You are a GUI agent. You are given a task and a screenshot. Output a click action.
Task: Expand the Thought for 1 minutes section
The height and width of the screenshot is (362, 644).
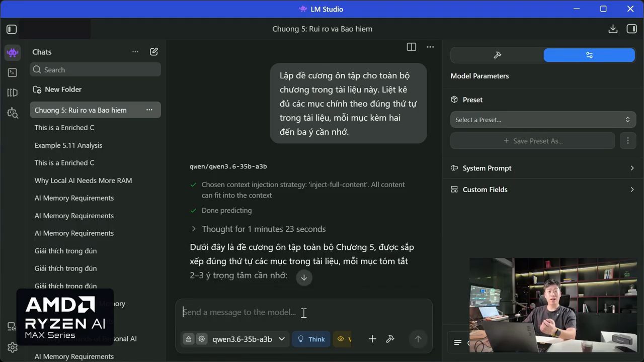pyautogui.click(x=258, y=229)
